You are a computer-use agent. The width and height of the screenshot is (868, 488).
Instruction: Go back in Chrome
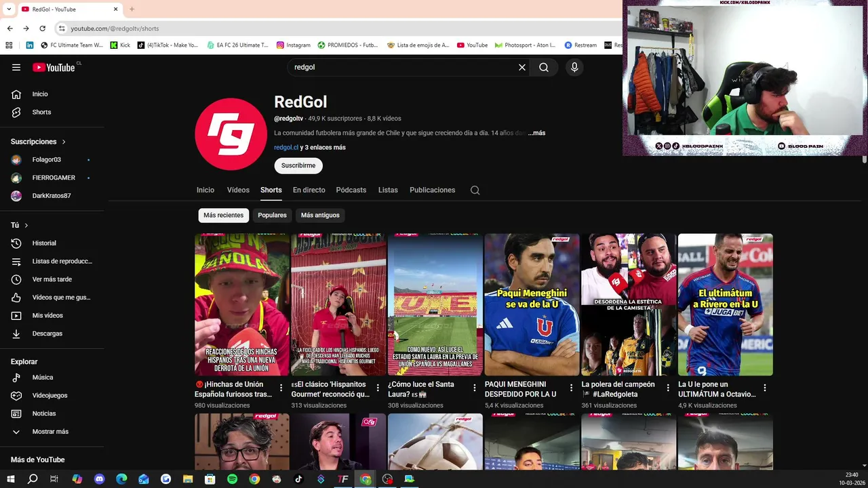click(9, 28)
